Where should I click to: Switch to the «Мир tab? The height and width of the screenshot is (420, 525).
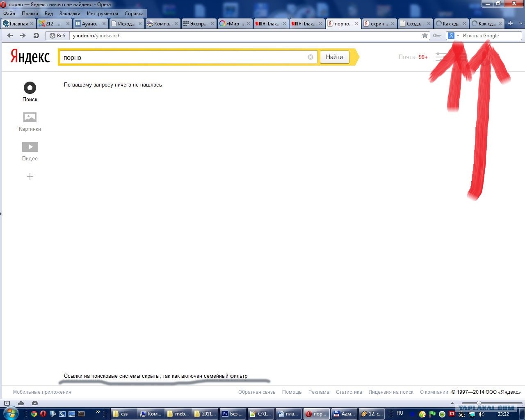coord(235,23)
